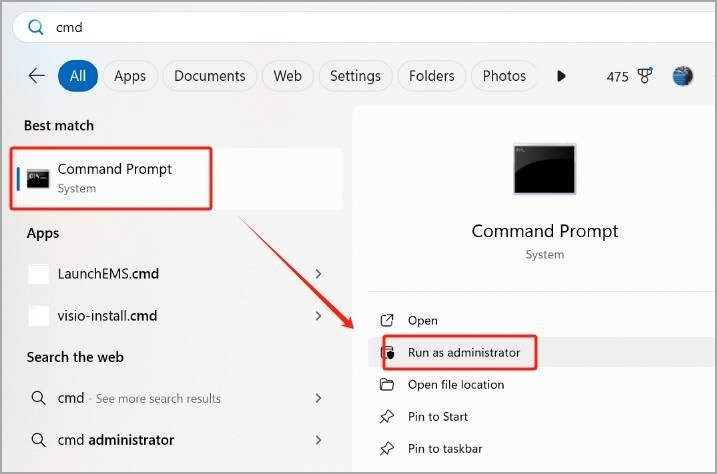Click the Open file location folder icon
The image size is (717, 474).
pos(387,384)
